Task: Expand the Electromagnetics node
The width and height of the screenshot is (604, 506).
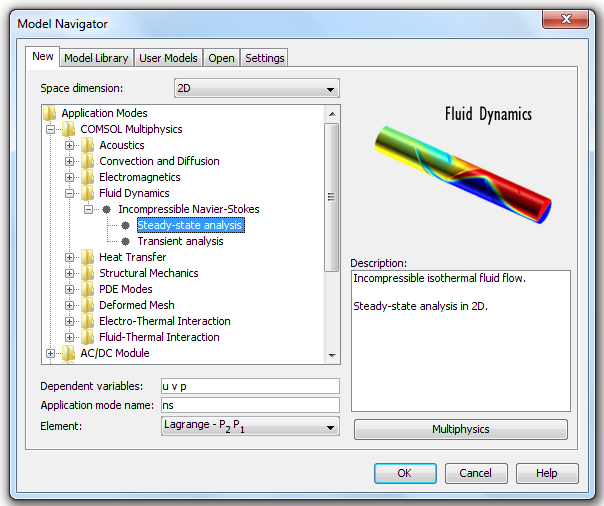Action: [x=69, y=178]
